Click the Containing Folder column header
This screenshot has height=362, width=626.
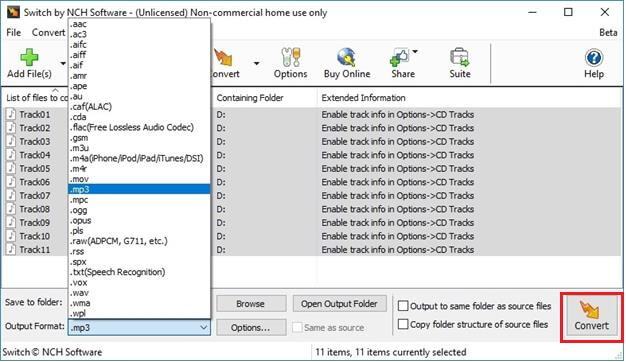[x=250, y=98]
